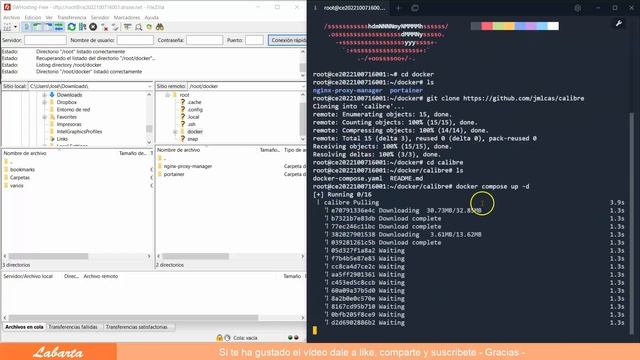Open the Ver menu
The height and width of the screenshot is (360, 640).
point(49,18)
